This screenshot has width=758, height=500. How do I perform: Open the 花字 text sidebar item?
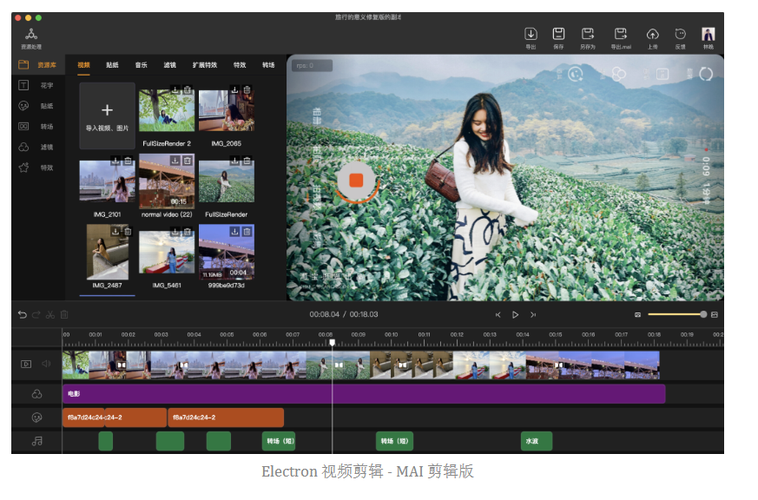[x=36, y=86]
